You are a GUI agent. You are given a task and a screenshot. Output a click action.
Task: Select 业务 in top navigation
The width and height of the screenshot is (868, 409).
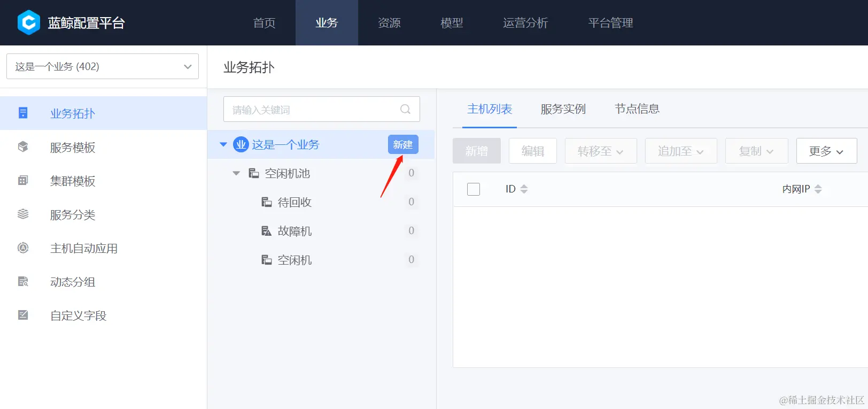[327, 22]
